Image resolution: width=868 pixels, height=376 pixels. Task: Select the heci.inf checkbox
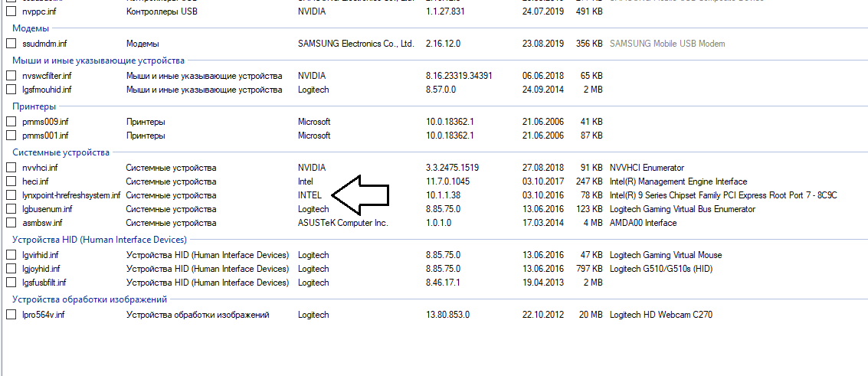click(11, 181)
